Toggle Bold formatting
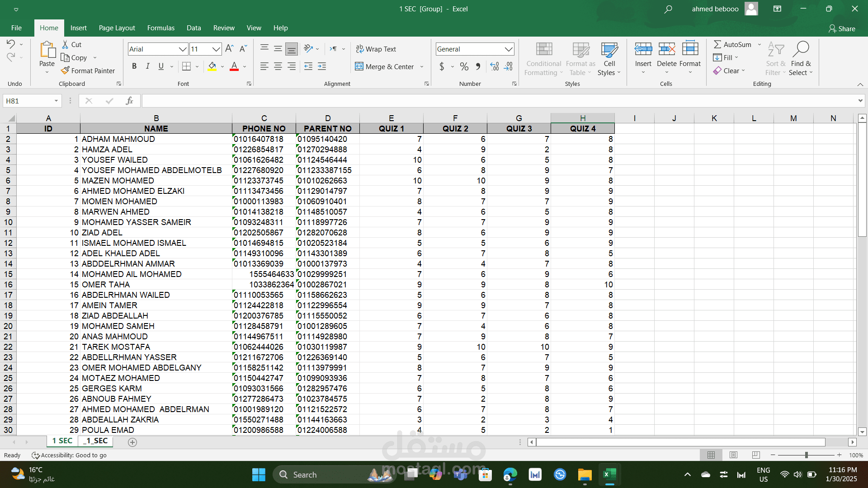This screenshot has width=868, height=488. point(134,66)
